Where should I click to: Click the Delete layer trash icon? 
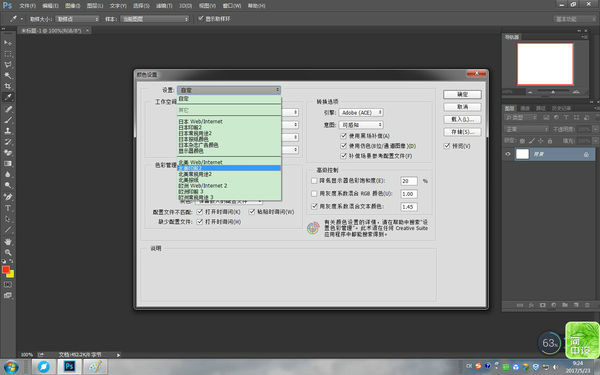[x=587, y=305]
